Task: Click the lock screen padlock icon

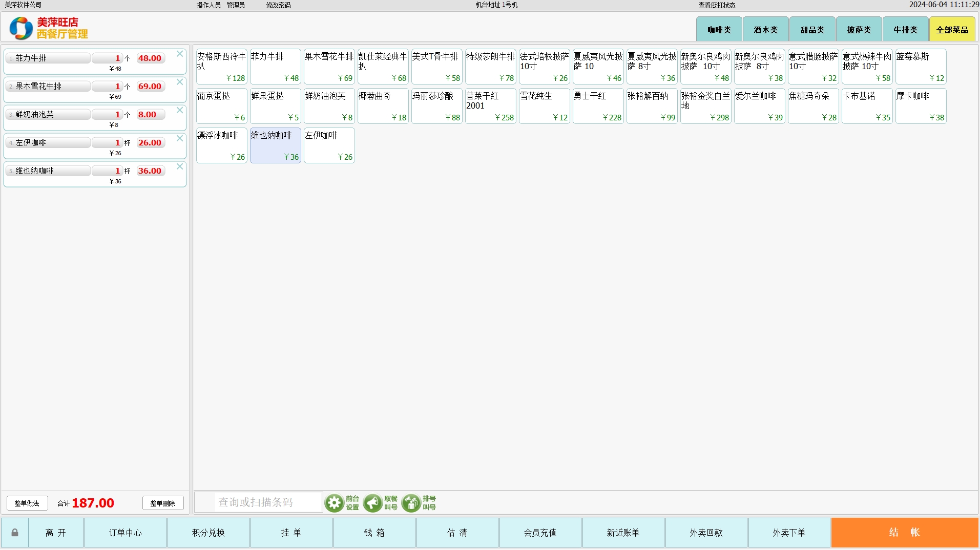Action: pos(15,533)
